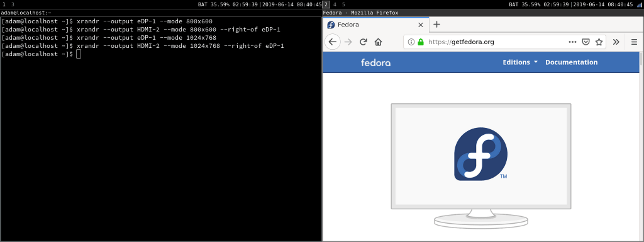The width and height of the screenshot is (644, 242).
Task: Bookmark this page with the star icon
Action: coord(599,42)
